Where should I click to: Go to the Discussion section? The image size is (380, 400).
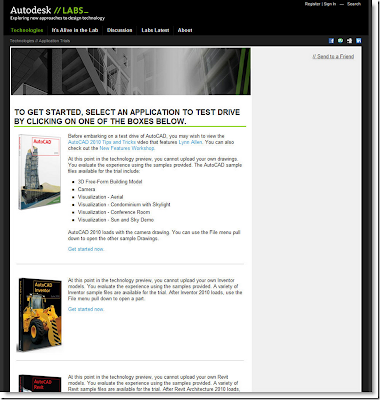point(120,30)
